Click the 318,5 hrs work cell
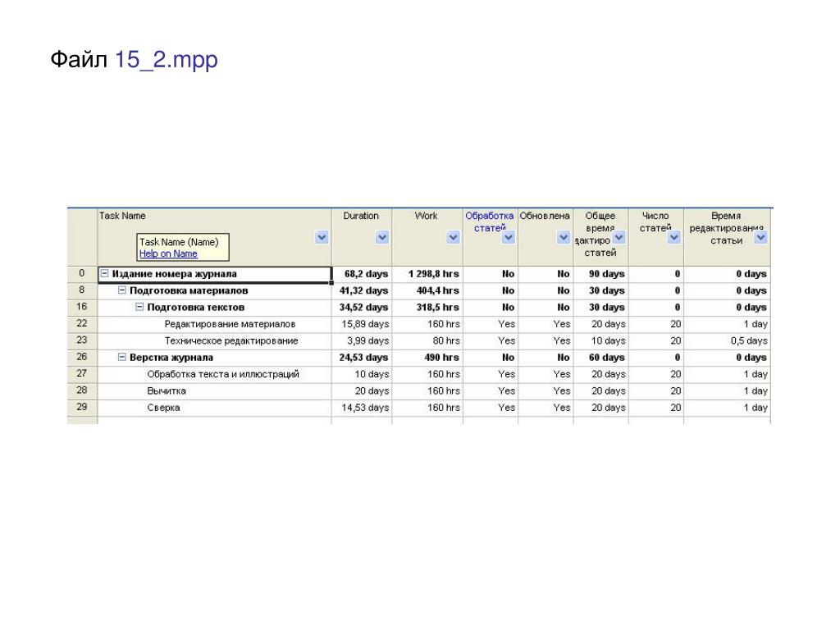 [427, 308]
